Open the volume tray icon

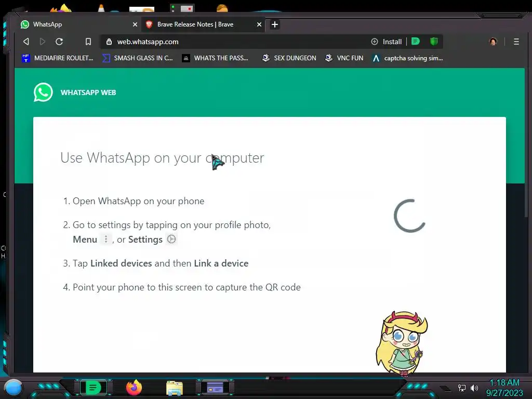coord(474,388)
